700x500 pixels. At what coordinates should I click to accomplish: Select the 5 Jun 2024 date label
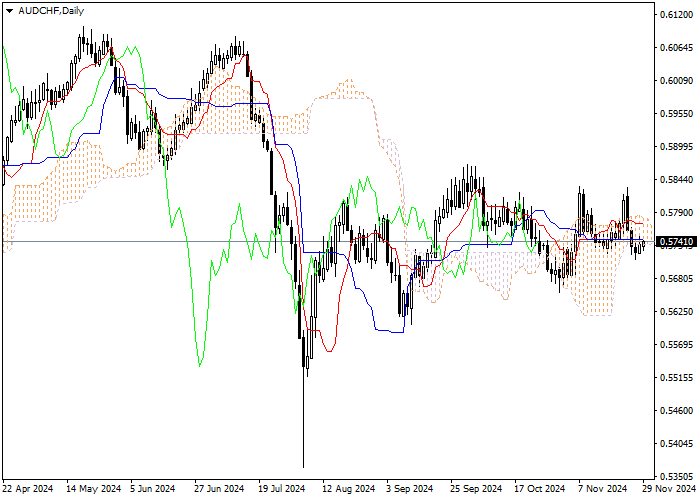(153, 489)
